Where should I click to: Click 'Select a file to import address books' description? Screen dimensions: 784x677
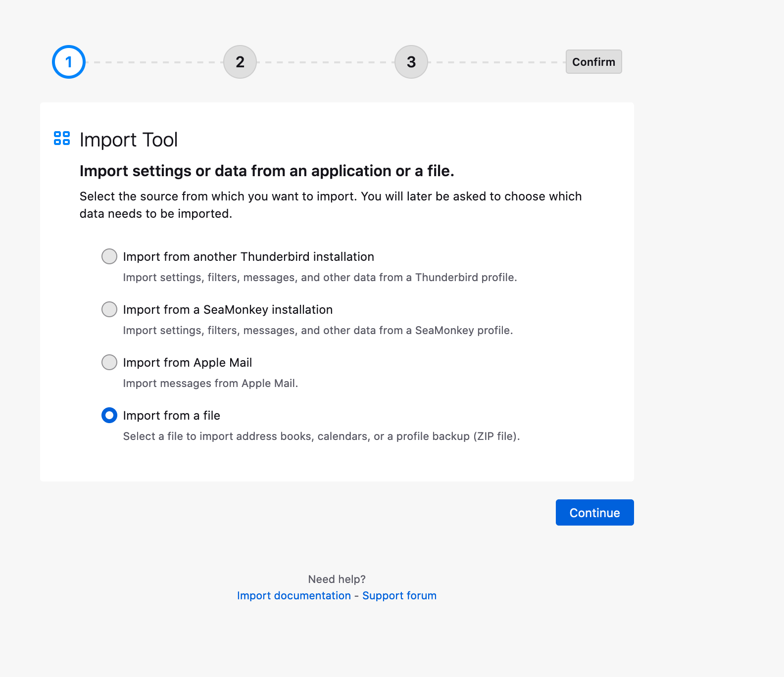pos(321,436)
